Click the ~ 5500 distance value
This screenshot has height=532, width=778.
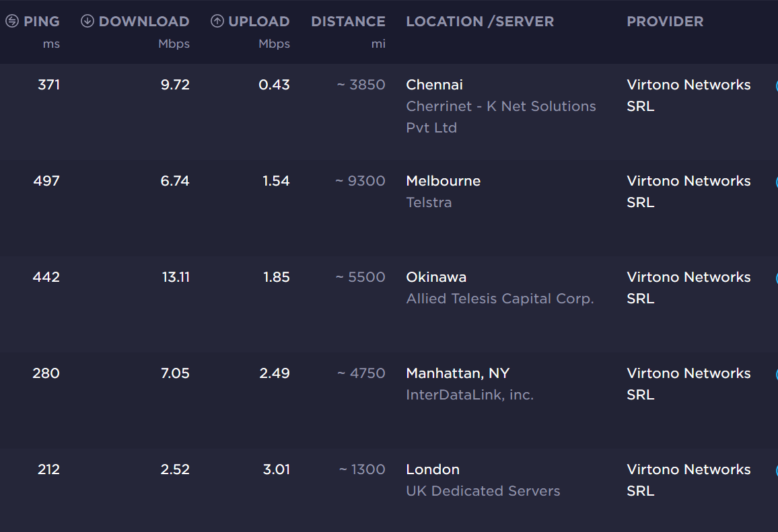click(361, 277)
